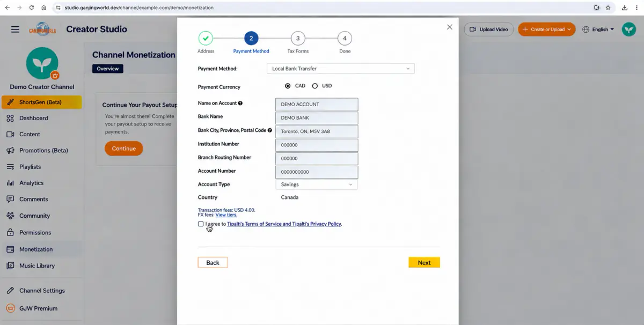The image size is (644, 325).
Task: Click the Branch Routing Number field
Action: [x=317, y=159]
